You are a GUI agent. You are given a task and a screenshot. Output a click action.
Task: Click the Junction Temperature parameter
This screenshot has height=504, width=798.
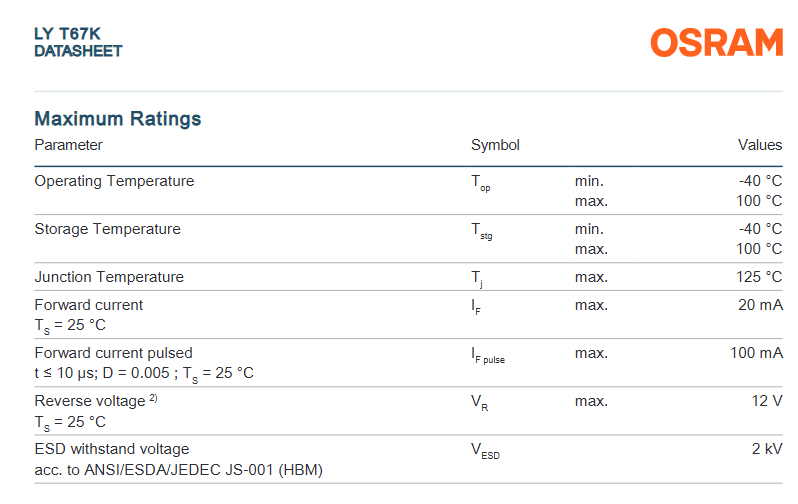point(109,277)
